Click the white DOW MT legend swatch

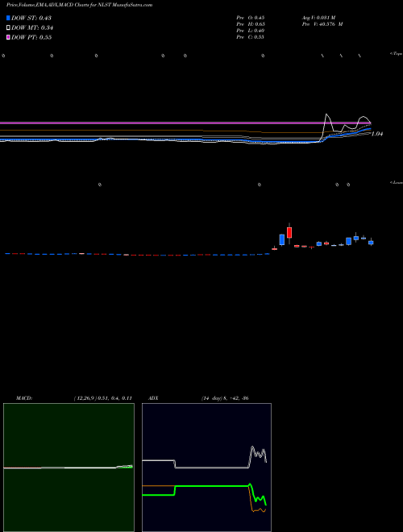point(8,27)
